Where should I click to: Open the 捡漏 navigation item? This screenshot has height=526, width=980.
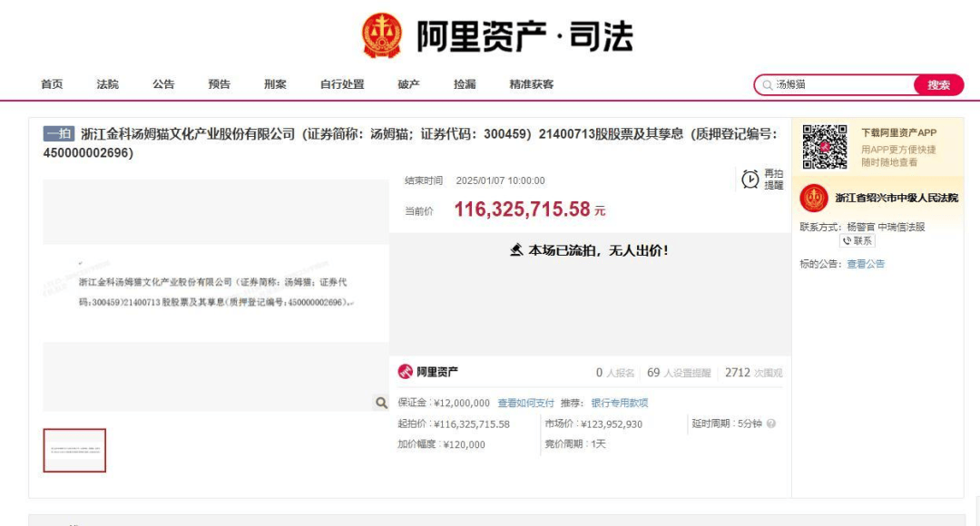[465, 84]
